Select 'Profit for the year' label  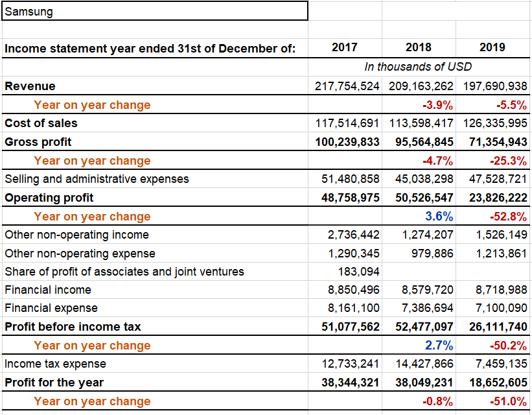[54, 383]
